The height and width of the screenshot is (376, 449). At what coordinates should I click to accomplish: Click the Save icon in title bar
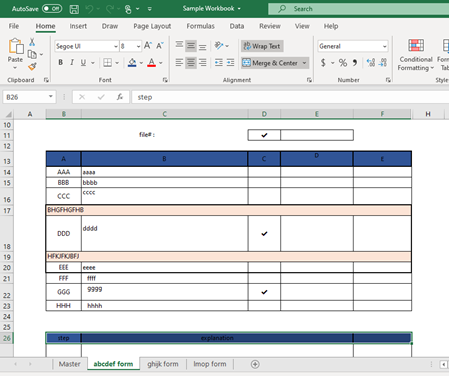[x=74, y=9]
